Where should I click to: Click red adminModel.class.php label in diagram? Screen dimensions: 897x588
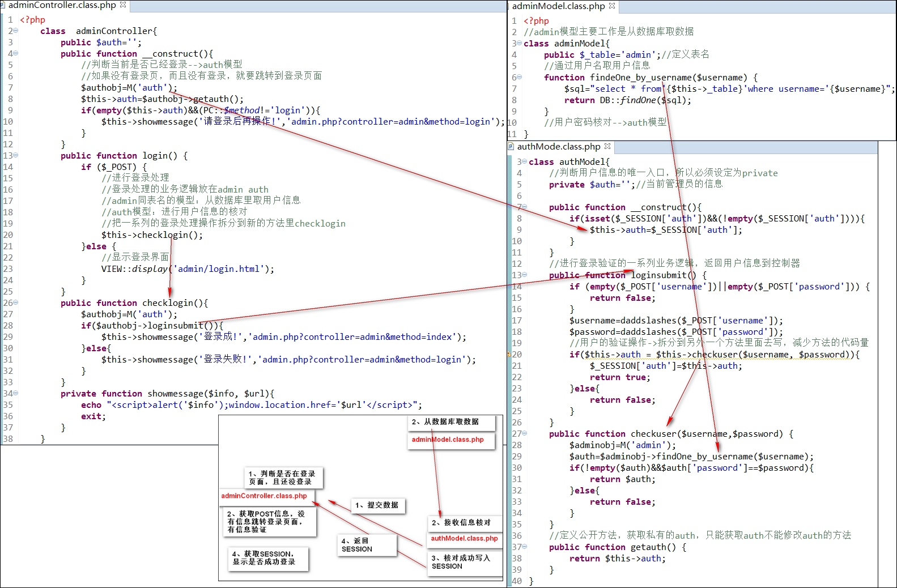(x=448, y=440)
